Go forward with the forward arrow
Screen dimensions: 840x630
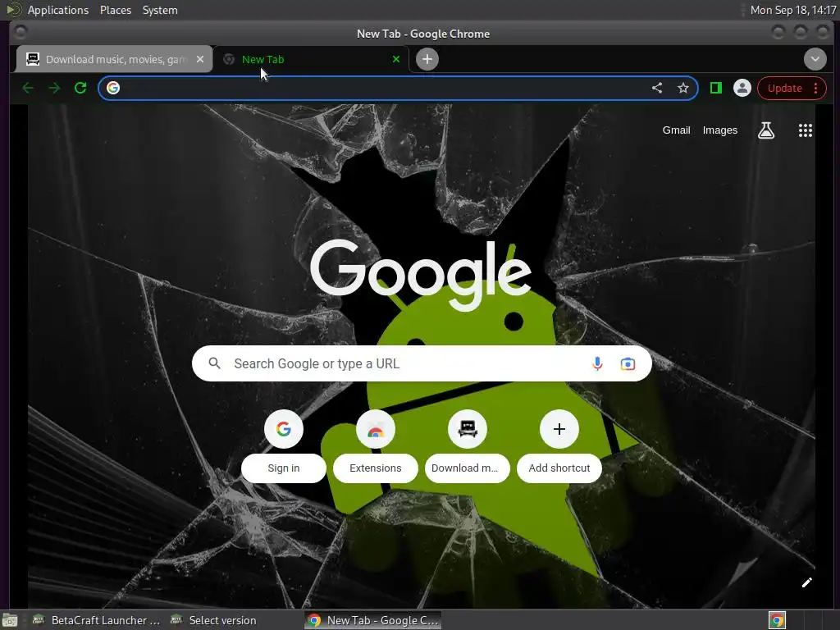(x=54, y=88)
